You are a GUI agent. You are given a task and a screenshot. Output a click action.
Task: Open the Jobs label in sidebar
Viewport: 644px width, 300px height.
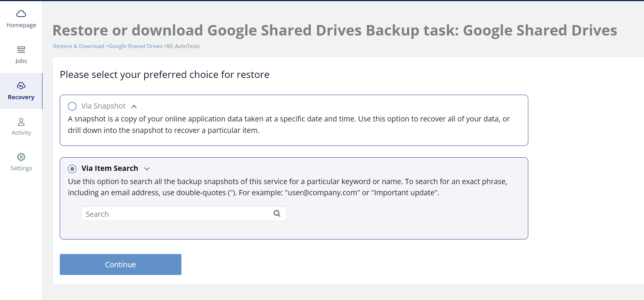21,61
